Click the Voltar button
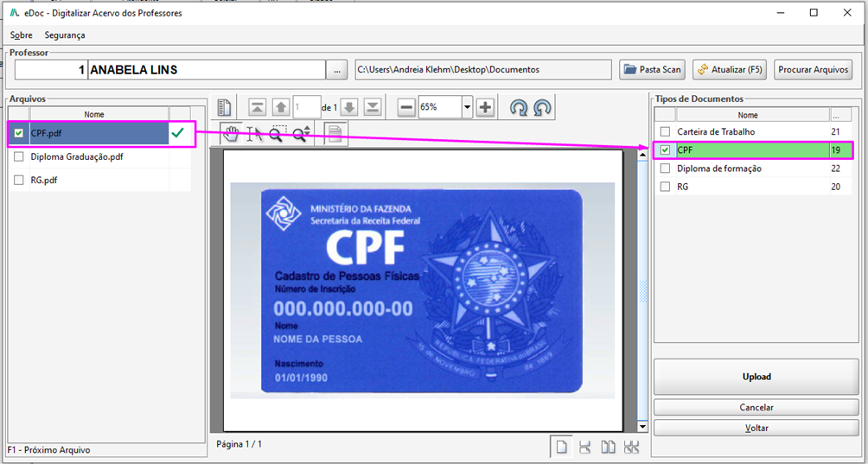Screen dimensions: 868x464 (x=756, y=428)
